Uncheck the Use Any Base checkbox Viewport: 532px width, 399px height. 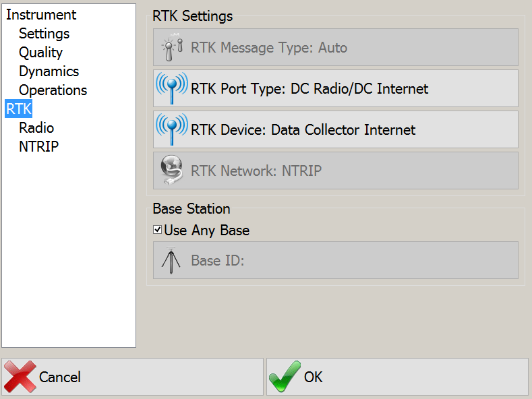(x=157, y=230)
